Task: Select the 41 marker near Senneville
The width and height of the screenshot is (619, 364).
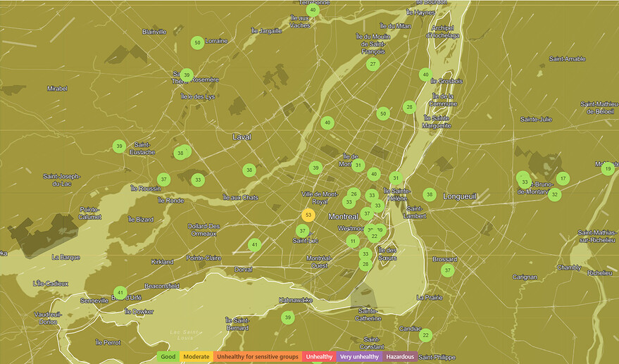Action: tap(120, 293)
